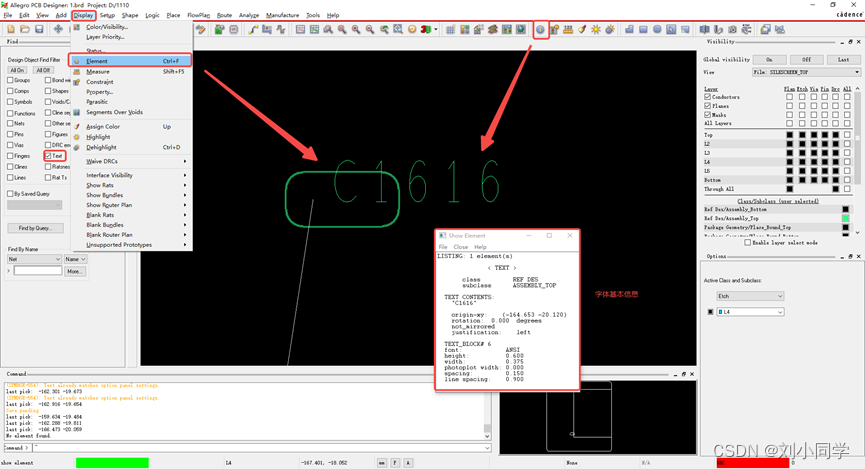Choose Element in the Display menu

coord(97,61)
